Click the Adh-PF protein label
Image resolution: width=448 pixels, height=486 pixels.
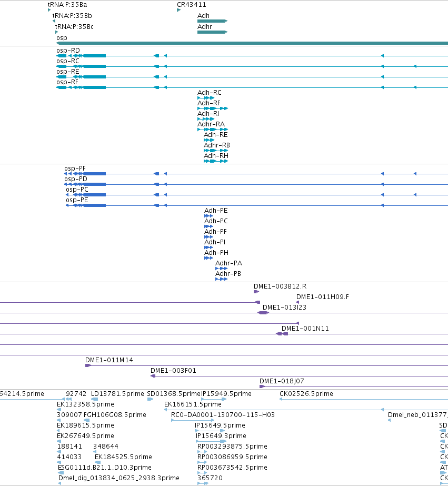[x=216, y=232]
